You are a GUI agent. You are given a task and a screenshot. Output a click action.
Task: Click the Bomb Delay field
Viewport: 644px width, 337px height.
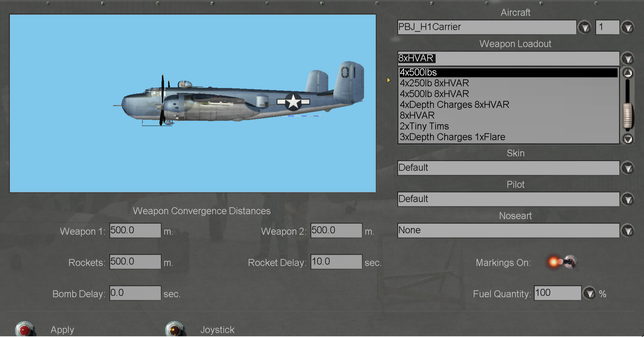tap(135, 293)
